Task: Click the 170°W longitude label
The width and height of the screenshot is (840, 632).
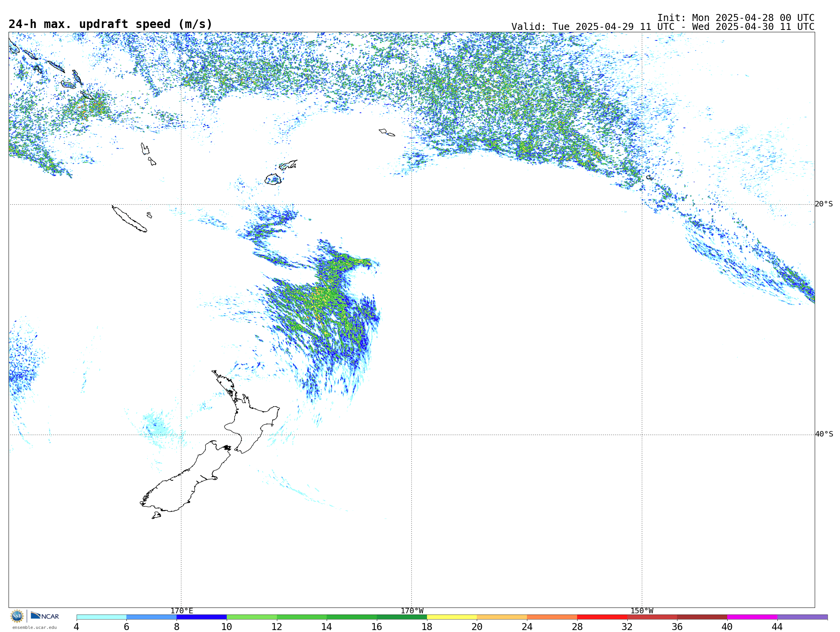Action: coord(412,611)
